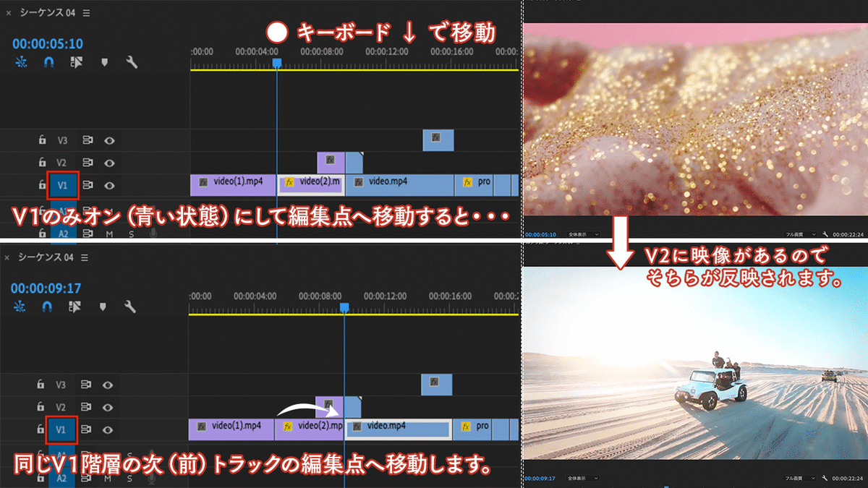Select video(1).mp4 clip in lower timeline
Screen dimensions: 868x488
tap(231, 429)
